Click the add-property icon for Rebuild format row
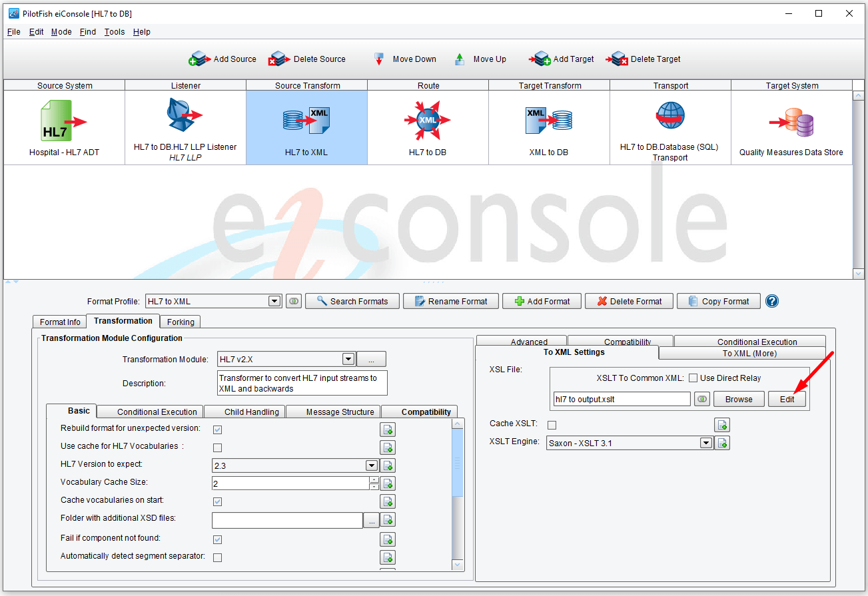This screenshot has height=596, width=868. click(388, 430)
